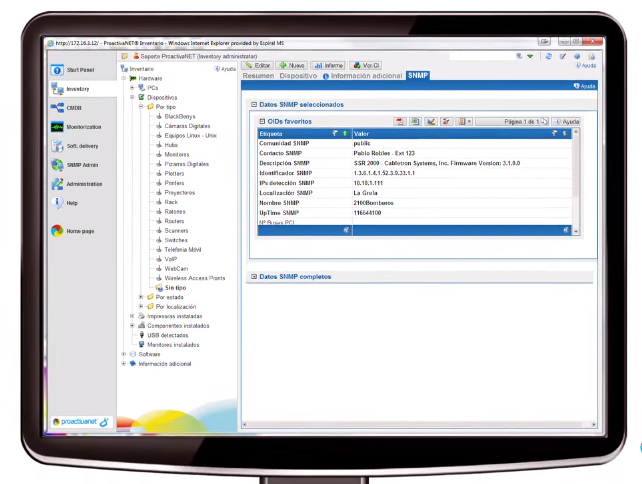The height and width of the screenshot is (484, 642).
Task: Expand the Software tree node
Action: 125,354
